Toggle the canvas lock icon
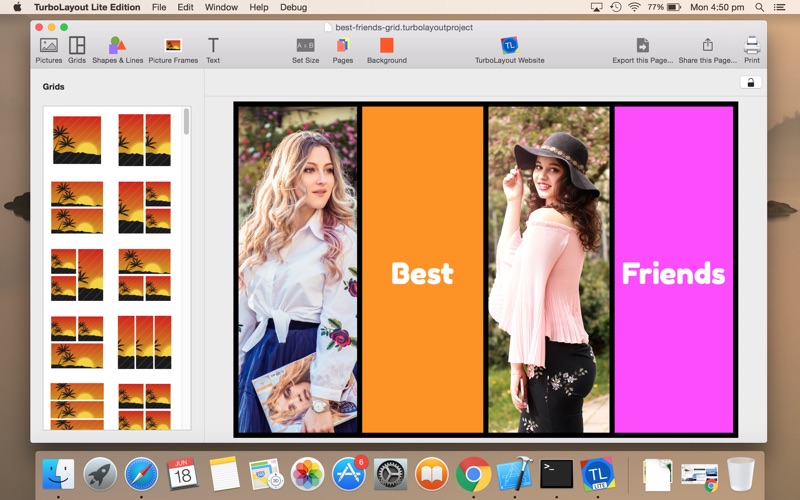This screenshot has width=800, height=500. coord(751,83)
